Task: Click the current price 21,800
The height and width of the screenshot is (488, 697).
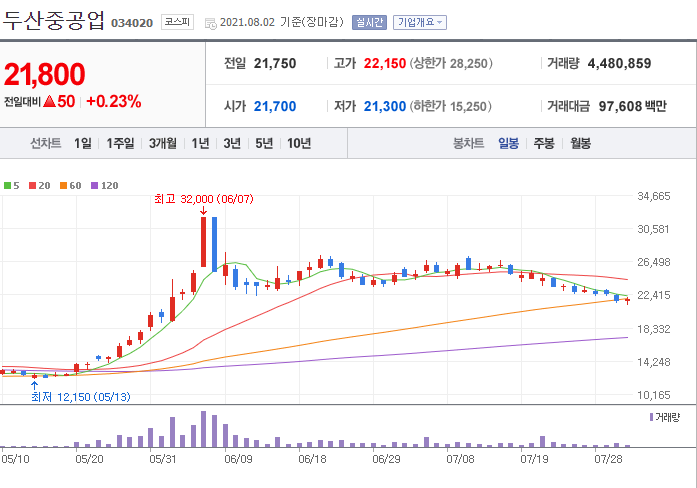Action: 44,74
